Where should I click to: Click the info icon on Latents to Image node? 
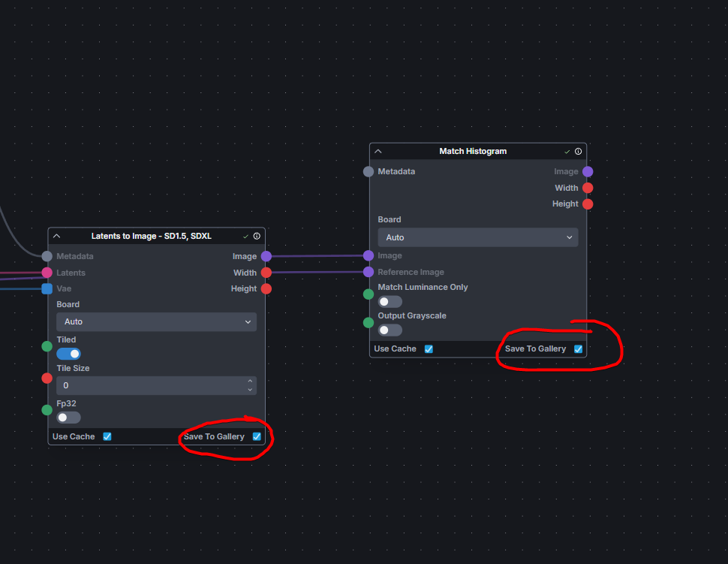257,236
